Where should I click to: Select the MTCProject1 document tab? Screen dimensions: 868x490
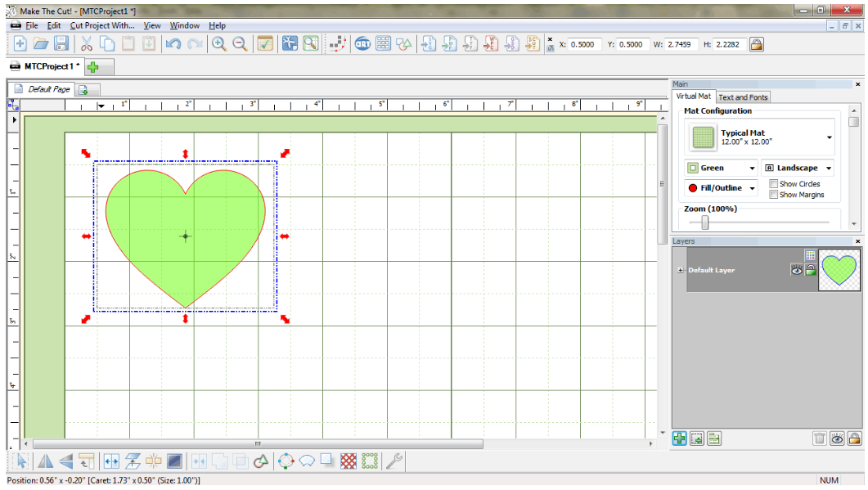[x=45, y=66]
